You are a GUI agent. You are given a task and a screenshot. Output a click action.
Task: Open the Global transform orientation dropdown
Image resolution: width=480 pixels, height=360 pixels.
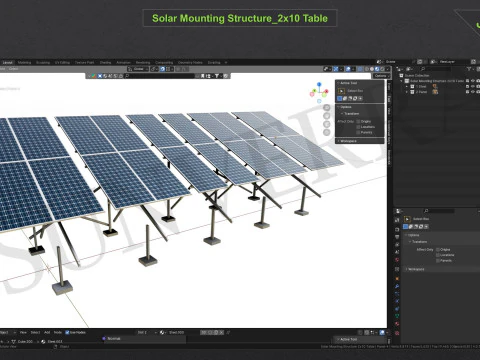click(x=138, y=69)
